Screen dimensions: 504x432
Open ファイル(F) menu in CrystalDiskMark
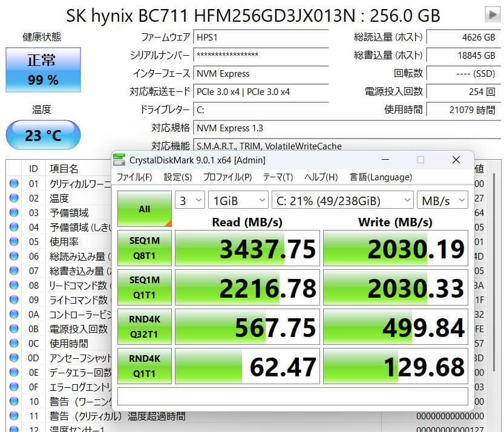(x=134, y=177)
